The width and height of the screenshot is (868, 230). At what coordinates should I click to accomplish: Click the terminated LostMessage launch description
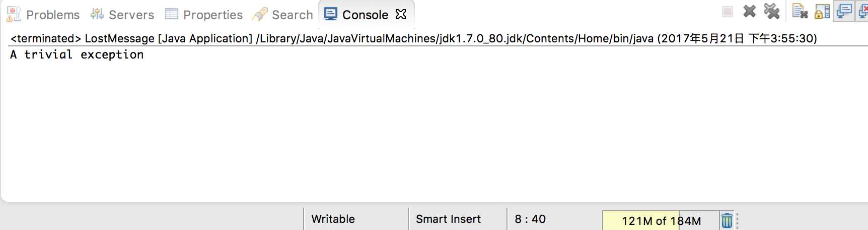coord(413,38)
